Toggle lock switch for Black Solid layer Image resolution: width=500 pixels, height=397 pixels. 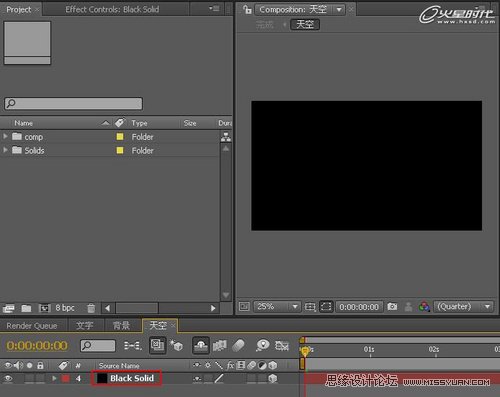click(40, 378)
